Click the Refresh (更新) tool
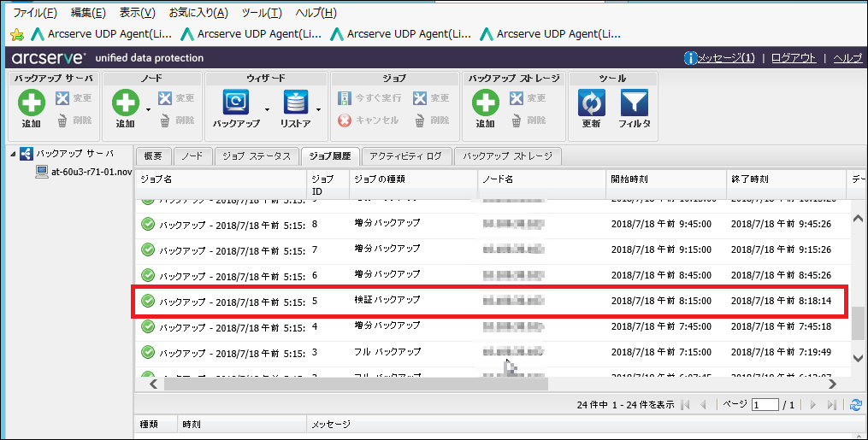Screen dimensions: 868x440 pyautogui.click(x=591, y=109)
